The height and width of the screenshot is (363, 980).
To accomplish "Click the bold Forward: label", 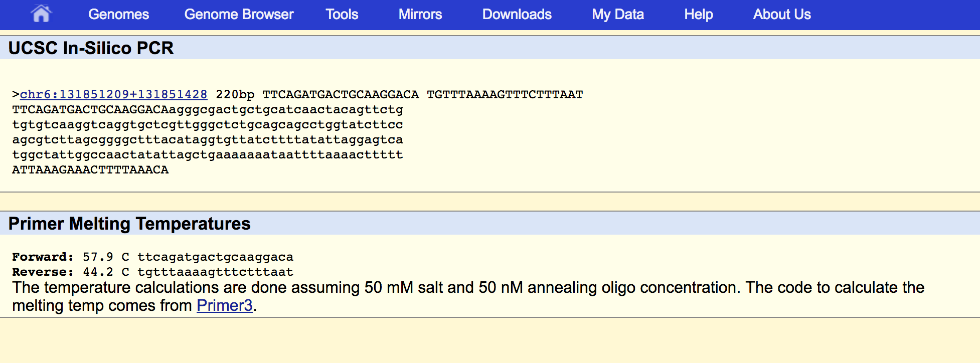I will [x=43, y=257].
